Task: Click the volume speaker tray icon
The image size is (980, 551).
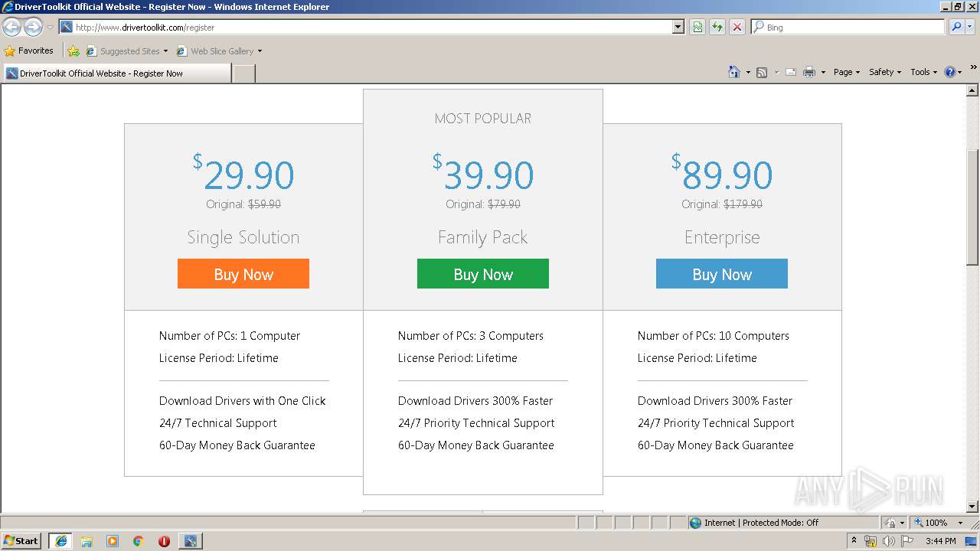Action: click(x=888, y=541)
